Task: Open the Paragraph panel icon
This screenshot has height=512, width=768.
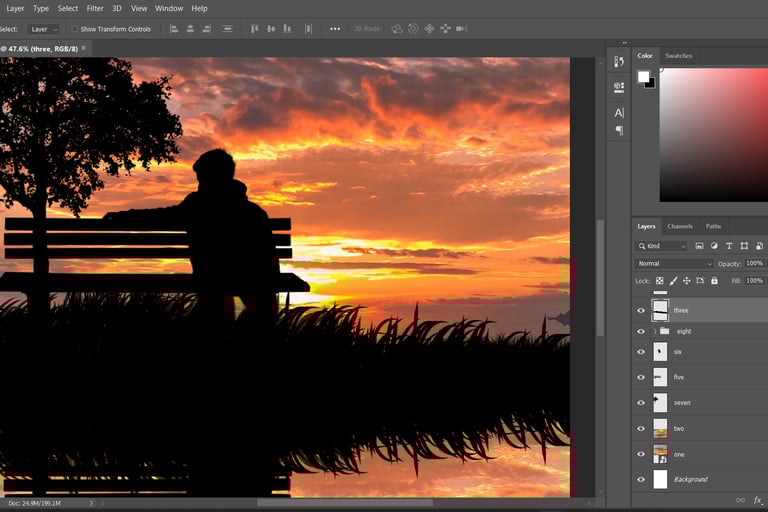Action: coord(619,130)
